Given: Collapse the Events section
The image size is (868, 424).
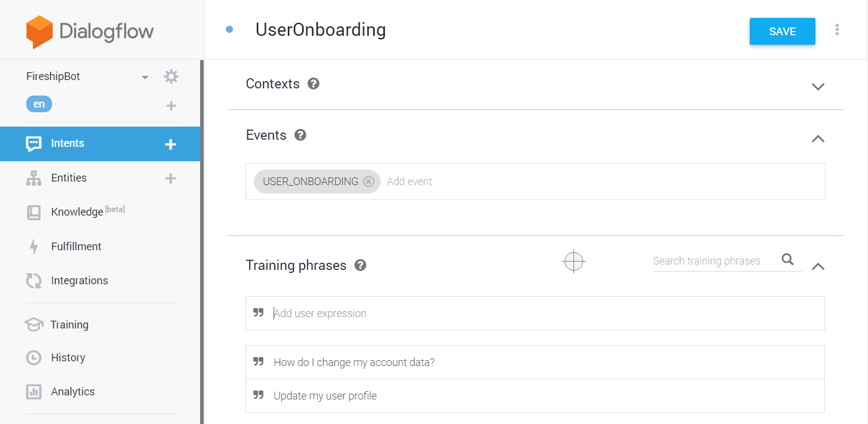Looking at the screenshot, I should [818, 139].
